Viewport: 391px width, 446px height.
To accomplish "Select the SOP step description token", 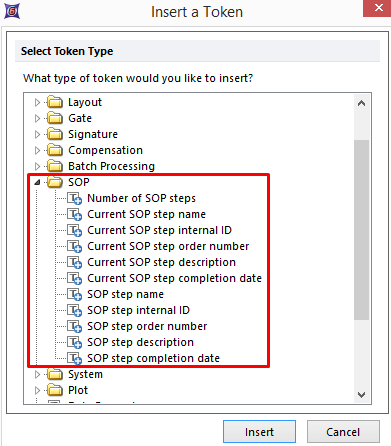I will 140,342.
